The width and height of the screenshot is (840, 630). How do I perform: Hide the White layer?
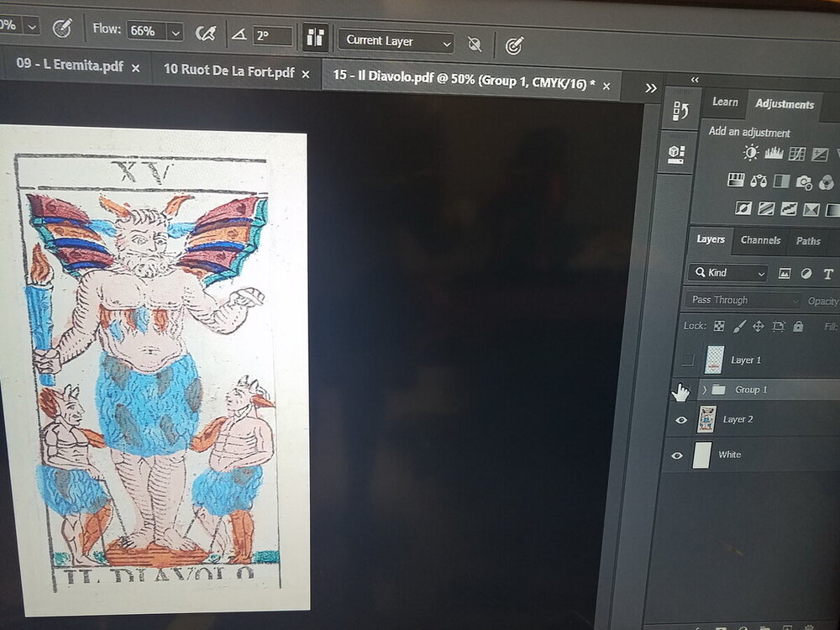pos(678,455)
